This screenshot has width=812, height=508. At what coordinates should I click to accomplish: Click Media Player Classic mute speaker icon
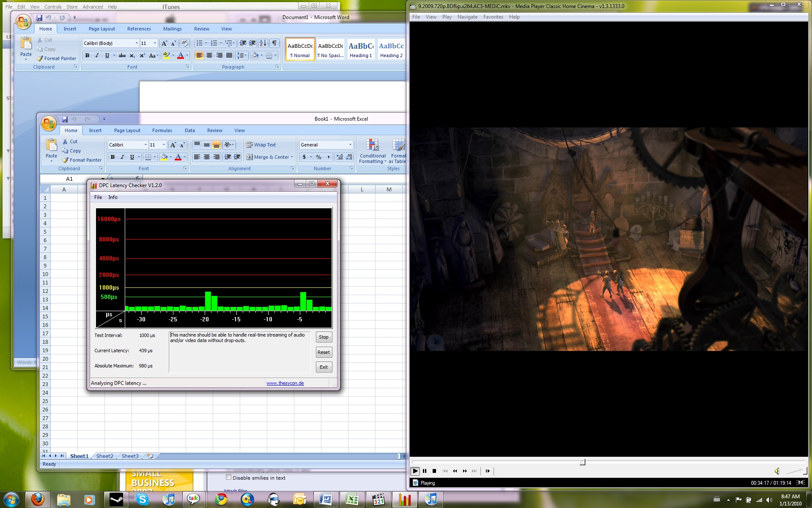point(777,471)
